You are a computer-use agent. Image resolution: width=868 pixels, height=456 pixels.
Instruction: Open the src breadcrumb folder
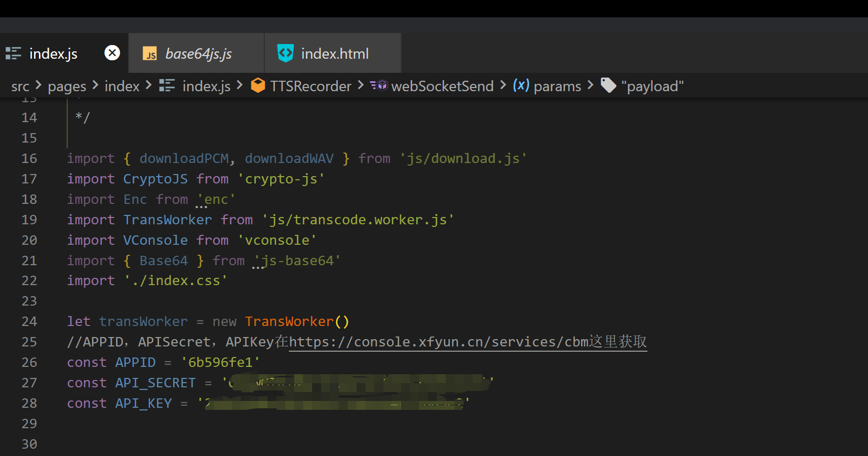tap(20, 86)
